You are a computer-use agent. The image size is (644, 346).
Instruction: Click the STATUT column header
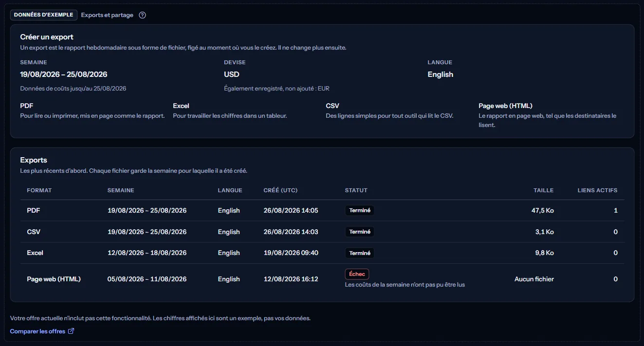356,190
